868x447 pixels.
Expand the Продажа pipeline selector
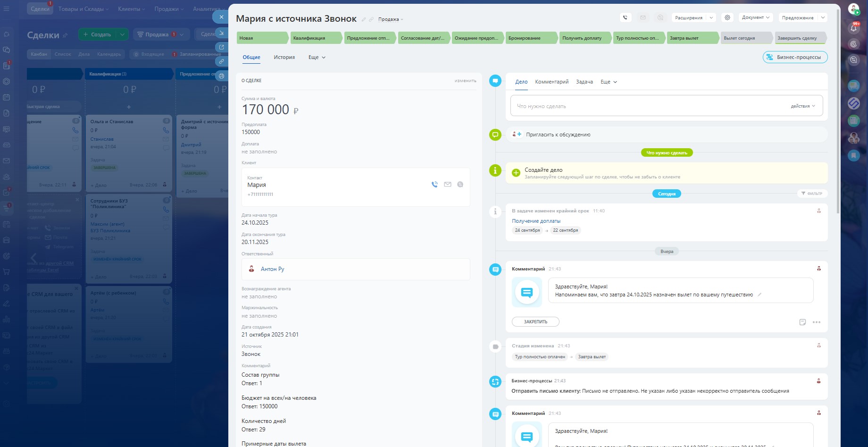(391, 19)
